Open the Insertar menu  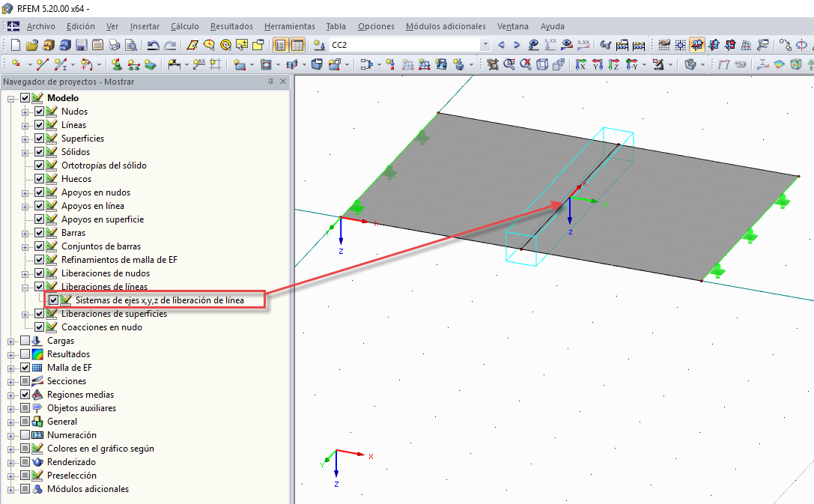click(x=145, y=26)
